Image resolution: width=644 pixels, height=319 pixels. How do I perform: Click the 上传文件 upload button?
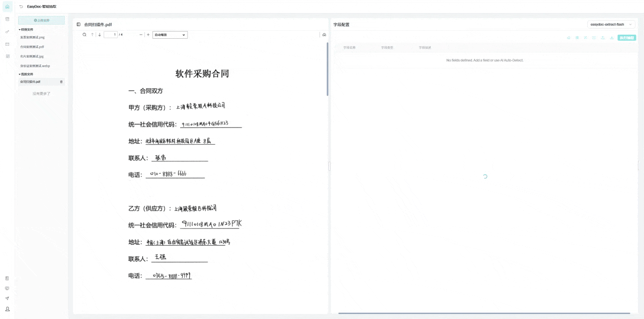tap(41, 20)
